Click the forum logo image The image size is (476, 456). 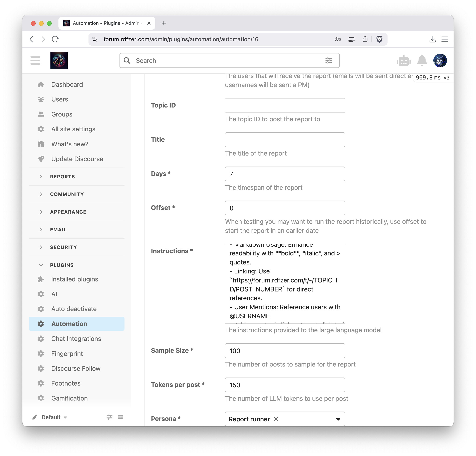click(59, 60)
